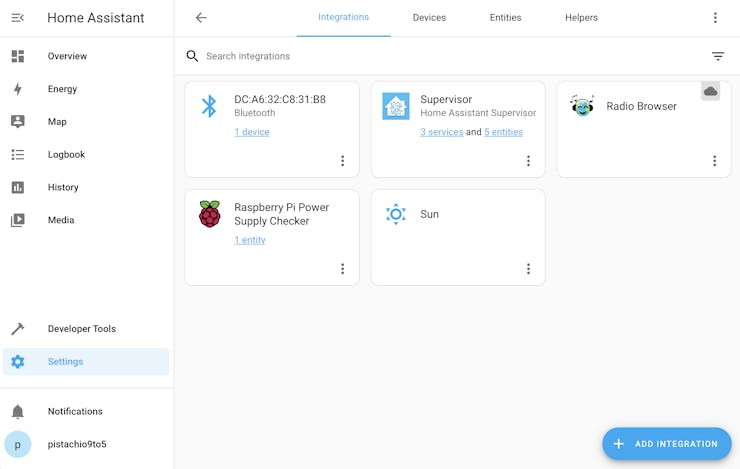Click the search magnifier icon
The height and width of the screenshot is (469, 740).
coord(192,56)
